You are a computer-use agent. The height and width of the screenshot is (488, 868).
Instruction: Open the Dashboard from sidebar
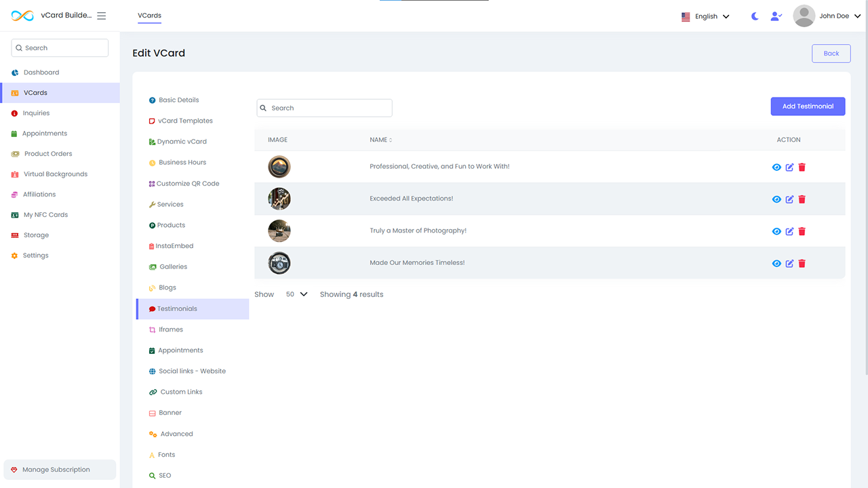click(41, 73)
